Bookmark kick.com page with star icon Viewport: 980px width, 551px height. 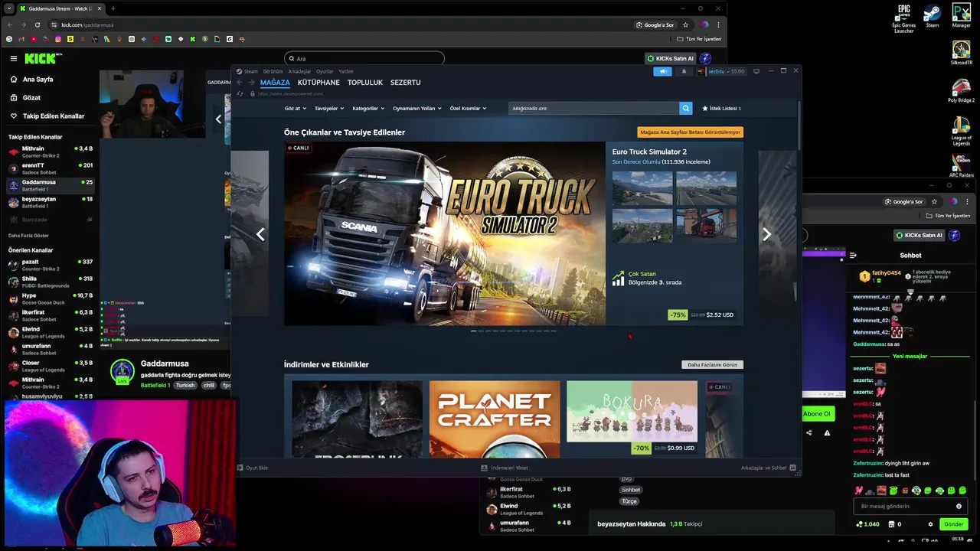tap(685, 24)
